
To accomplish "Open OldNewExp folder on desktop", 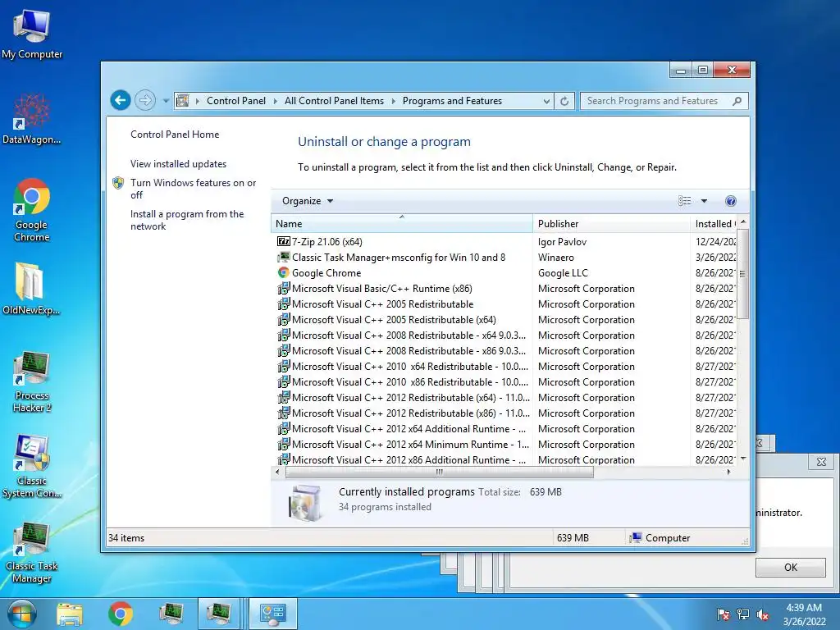I will [x=31, y=290].
